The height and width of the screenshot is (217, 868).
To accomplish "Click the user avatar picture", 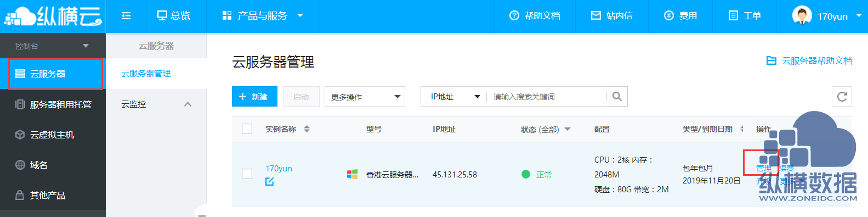I will coord(802,15).
